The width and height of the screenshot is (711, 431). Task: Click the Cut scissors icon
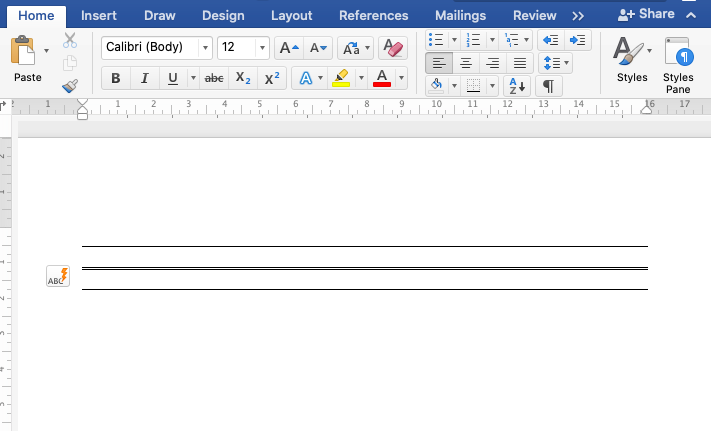point(70,40)
